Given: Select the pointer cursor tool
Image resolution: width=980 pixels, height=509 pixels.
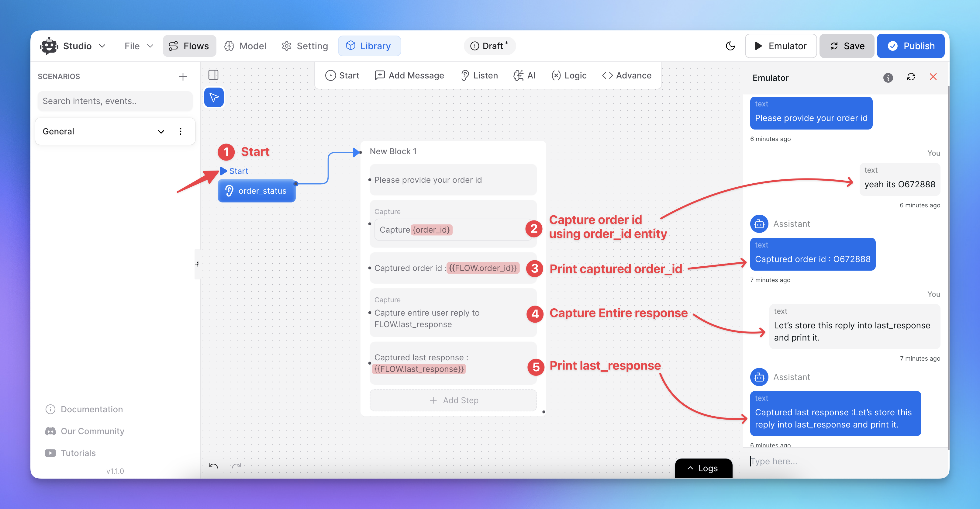Looking at the screenshot, I should tap(214, 97).
